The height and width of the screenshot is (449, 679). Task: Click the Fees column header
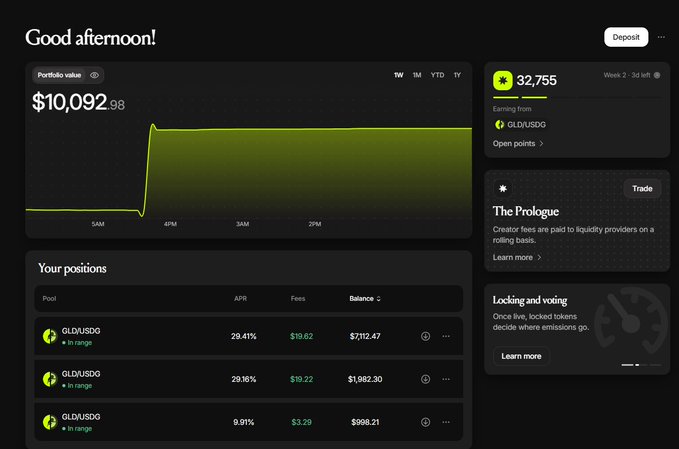click(x=298, y=299)
